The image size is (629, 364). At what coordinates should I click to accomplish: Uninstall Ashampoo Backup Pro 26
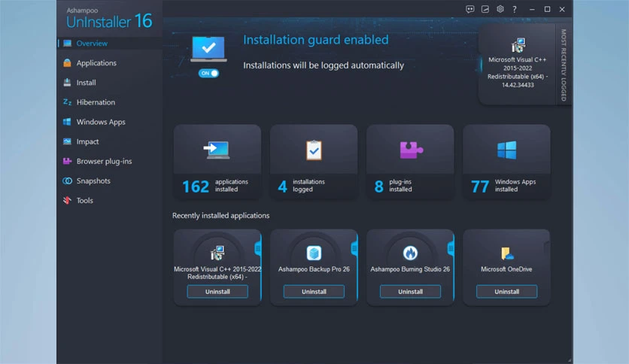coord(314,292)
